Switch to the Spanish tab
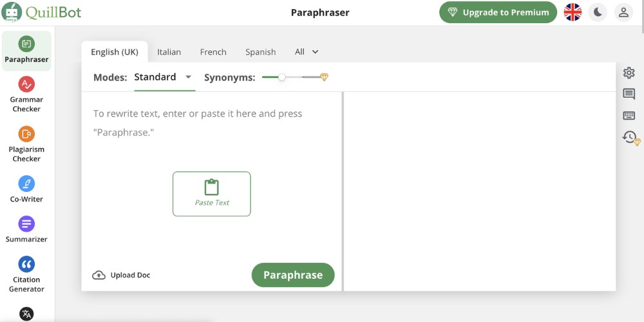Image resolution: width=644 pixels, height=322 pixels. [260, 52]
